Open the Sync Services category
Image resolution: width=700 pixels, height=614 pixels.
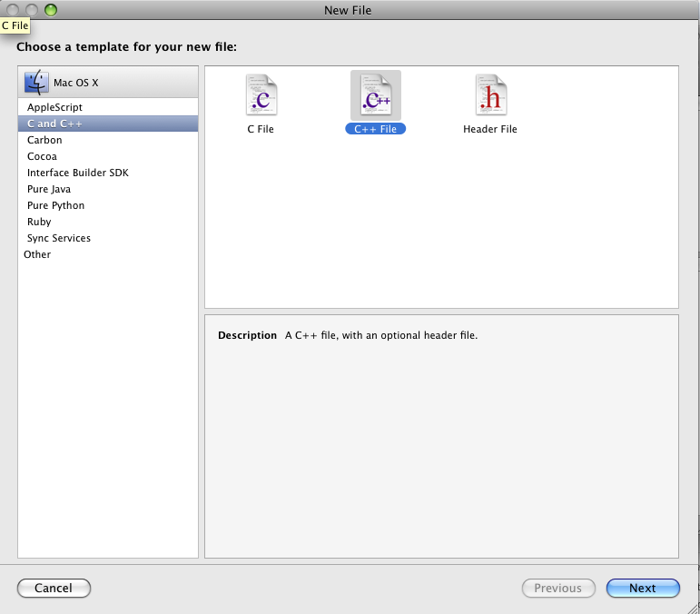click(59, 238)
